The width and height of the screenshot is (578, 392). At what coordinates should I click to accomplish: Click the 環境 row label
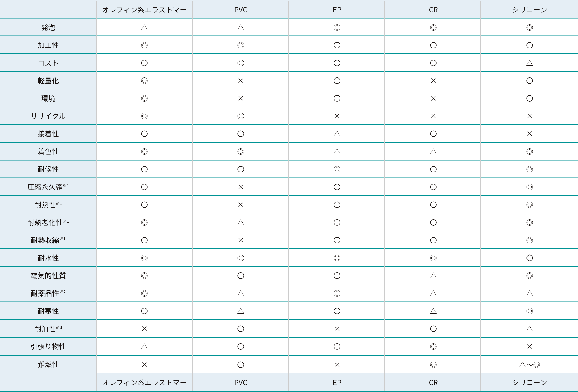[48, 98]
